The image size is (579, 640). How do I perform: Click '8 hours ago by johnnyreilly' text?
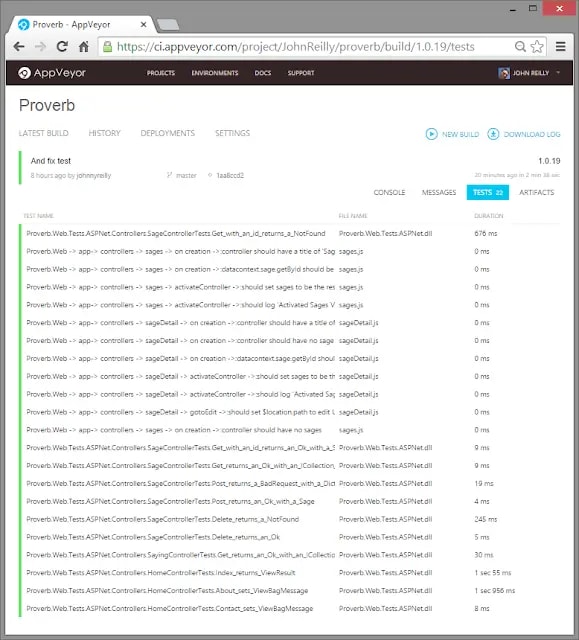(71, 176)
